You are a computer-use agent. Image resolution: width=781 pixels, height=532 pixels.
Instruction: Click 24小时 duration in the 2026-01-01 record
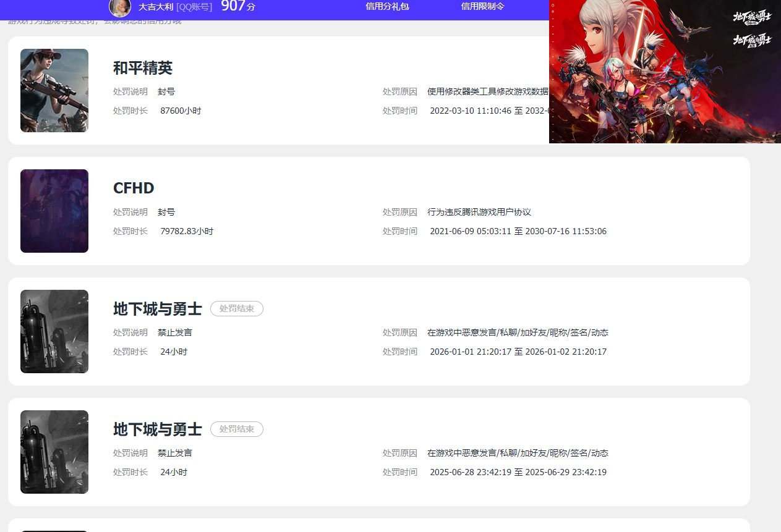(174, 352)
